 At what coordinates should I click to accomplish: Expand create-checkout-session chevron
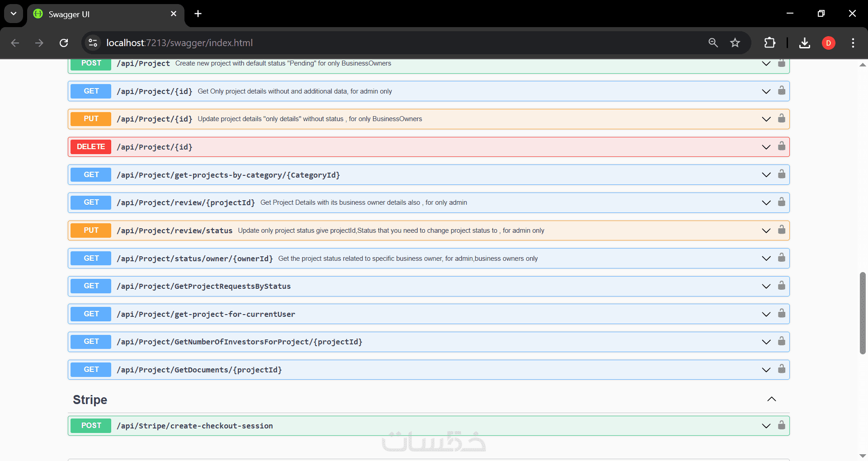[x=766, y=426]
